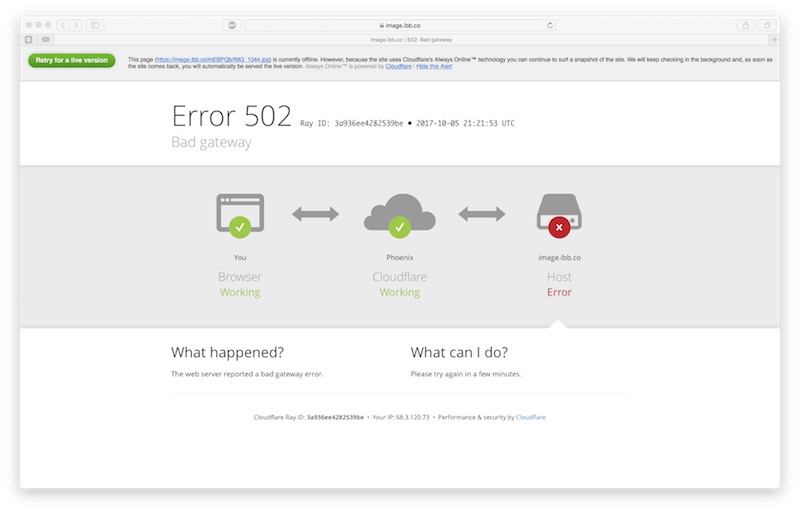Select the tab titled image.ibb.co 502: Bad gateway
This screenshot has height=512, width=800.
pyautogui.click(x=411, y=39)
